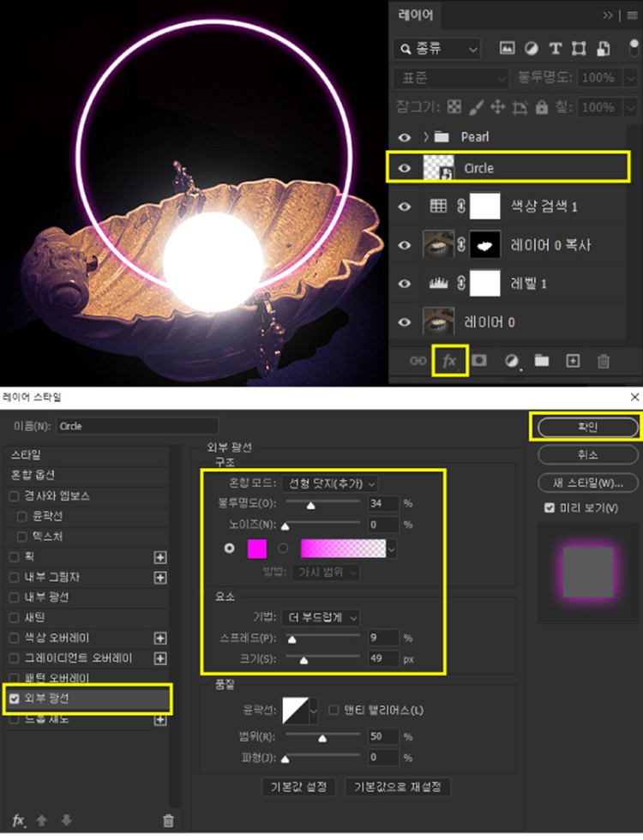Create new fill or adjustment layer icon
The height and width of the screenshot is (840, 643).
[x=512, y=361]
